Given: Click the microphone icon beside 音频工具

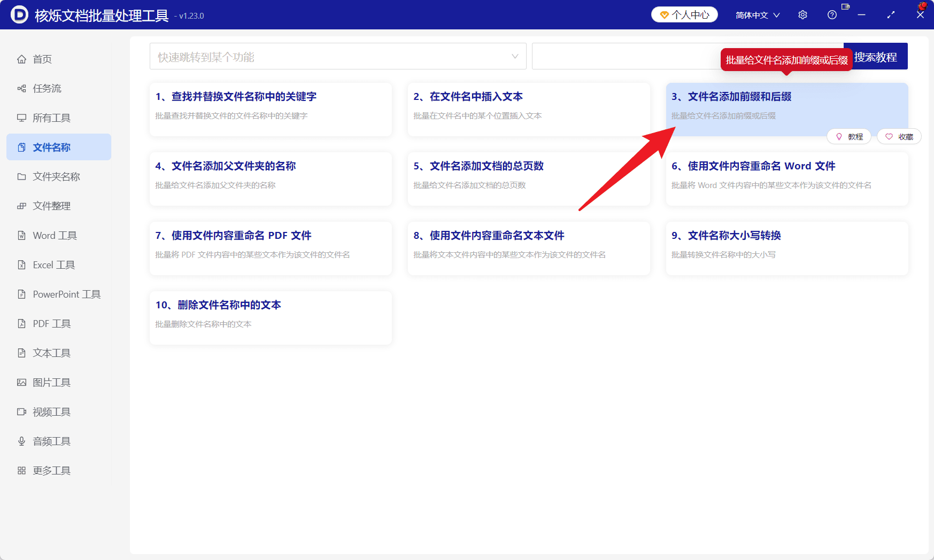Looking at the screenshot, I should click(x=21, y=441).
